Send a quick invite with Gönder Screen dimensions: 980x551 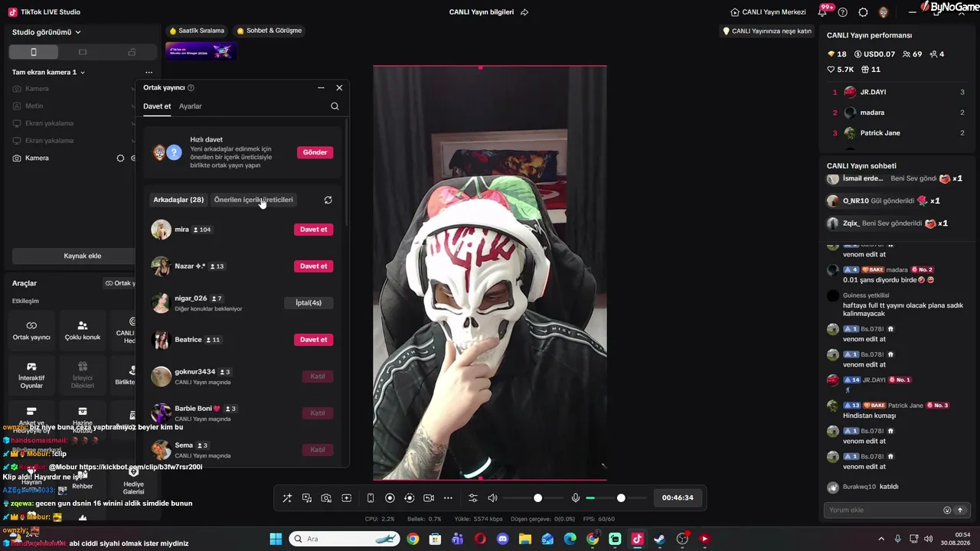tap(315, 152)
